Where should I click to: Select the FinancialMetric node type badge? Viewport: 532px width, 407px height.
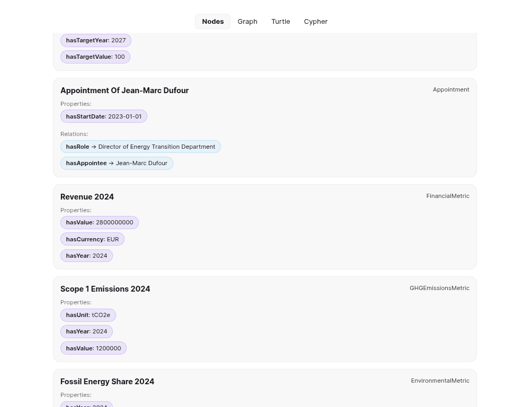448,196
